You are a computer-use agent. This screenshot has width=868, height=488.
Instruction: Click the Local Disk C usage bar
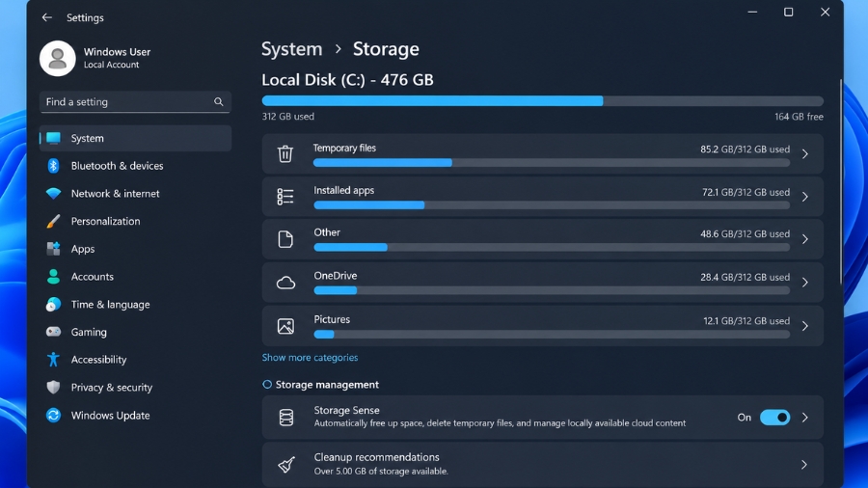point(542,100)
